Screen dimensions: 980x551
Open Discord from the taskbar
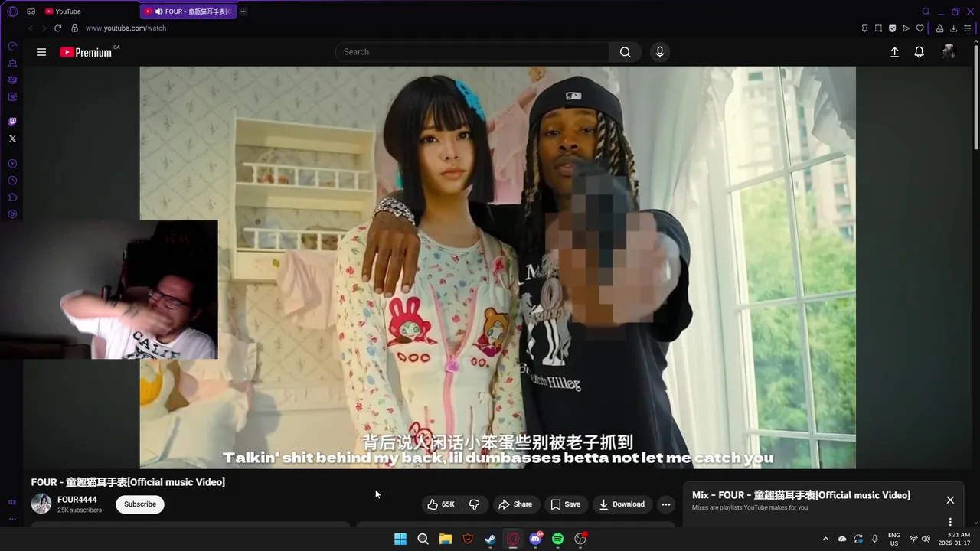tap(536, 539)
